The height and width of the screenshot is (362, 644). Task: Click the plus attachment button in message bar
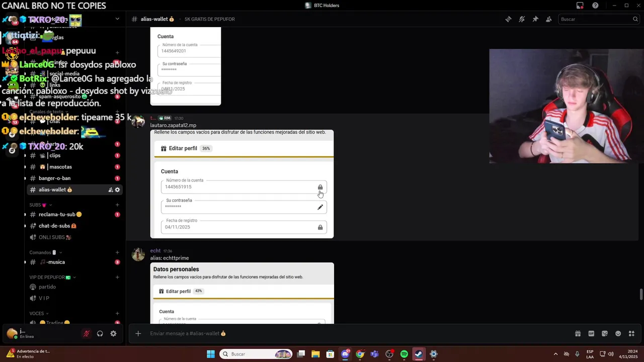[x=138, y=333]
